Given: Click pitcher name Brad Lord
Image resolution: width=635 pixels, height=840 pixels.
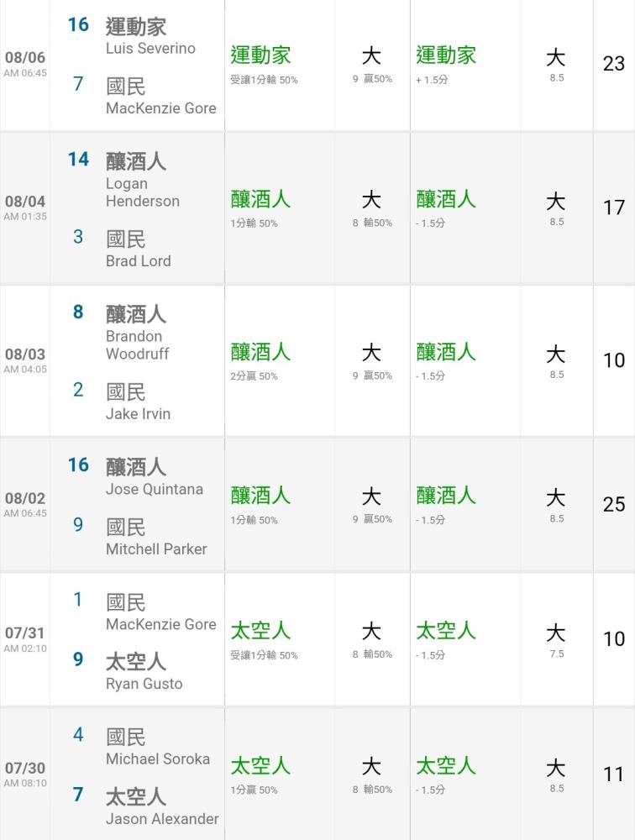Looking at the screenshot, I should [139, 261].
